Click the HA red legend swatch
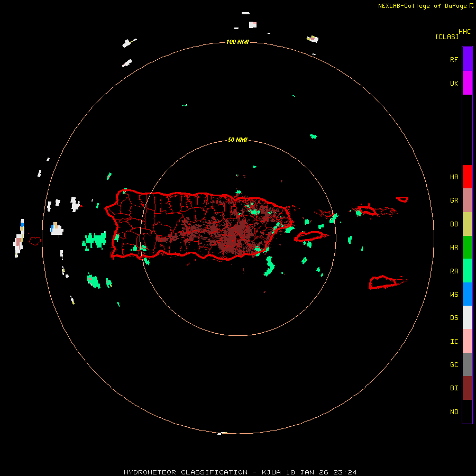 [x=467, y=177]
